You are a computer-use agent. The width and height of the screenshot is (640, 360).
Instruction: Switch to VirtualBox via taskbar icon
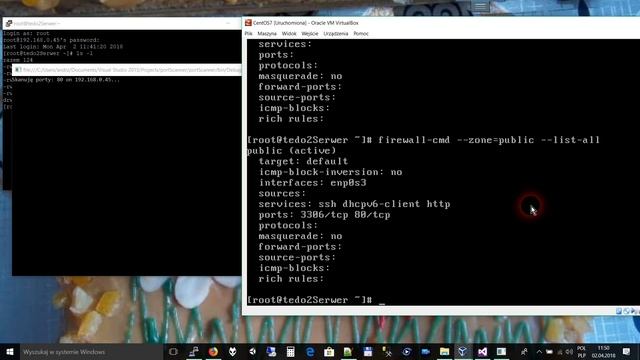[463, 351]
